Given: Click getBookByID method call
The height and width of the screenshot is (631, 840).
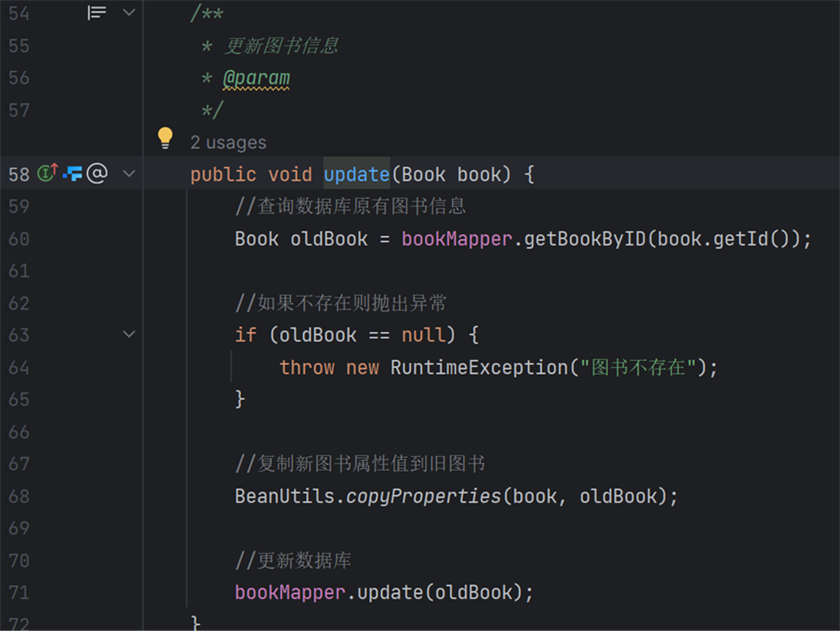Looking at the screenshot, I should (x=585, y=239).
